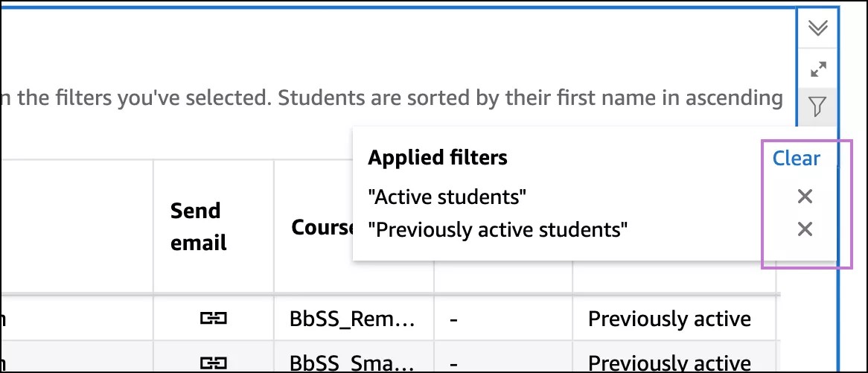The width and height of the screenshot is (868, 373).
Task: Click the Applied filters heading
Action: pos(438,158)
